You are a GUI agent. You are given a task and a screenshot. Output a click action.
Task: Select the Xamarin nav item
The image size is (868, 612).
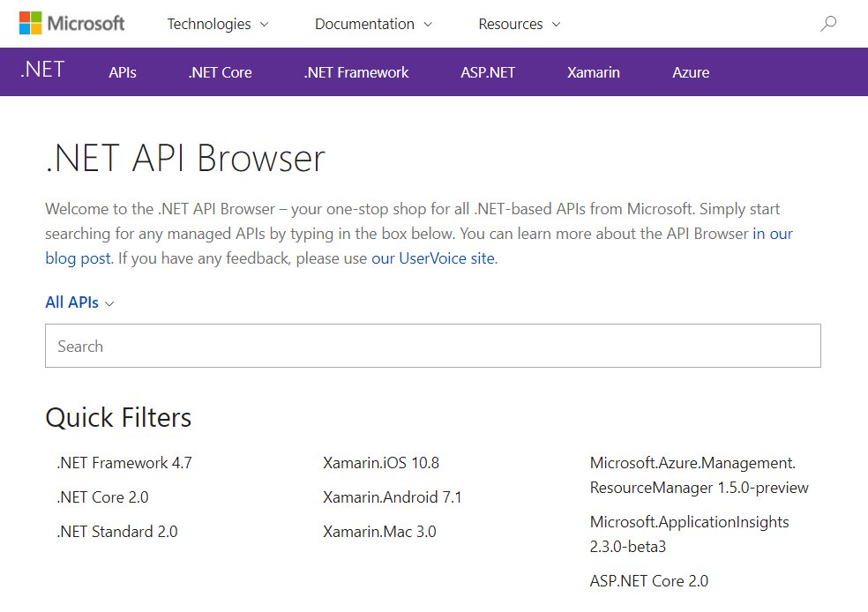coord(593,72)
